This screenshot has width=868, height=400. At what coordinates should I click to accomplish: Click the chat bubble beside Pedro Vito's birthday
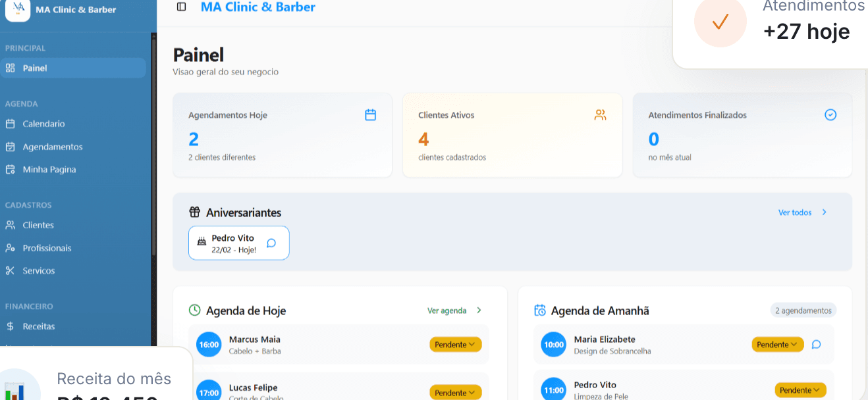(x=271, y=243)
